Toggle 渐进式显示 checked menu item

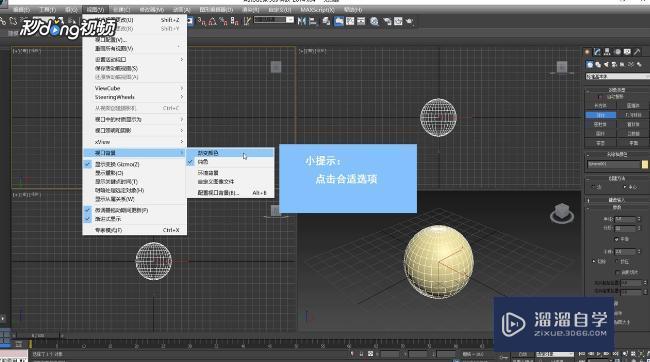134,219
